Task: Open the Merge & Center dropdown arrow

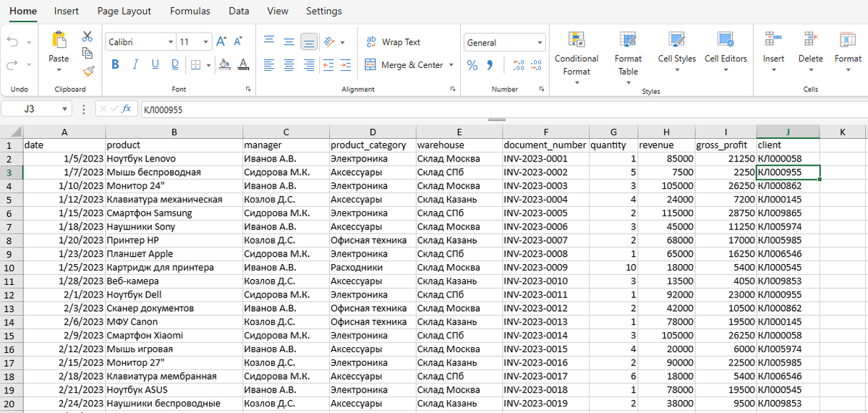Action: pos(451,65)
